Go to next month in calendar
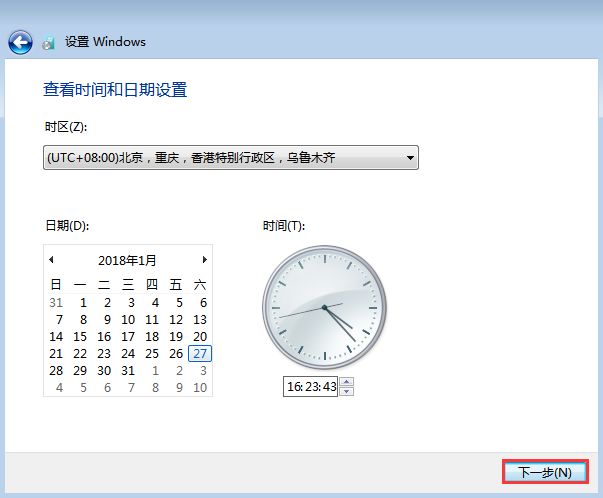 tap(205, 260)
